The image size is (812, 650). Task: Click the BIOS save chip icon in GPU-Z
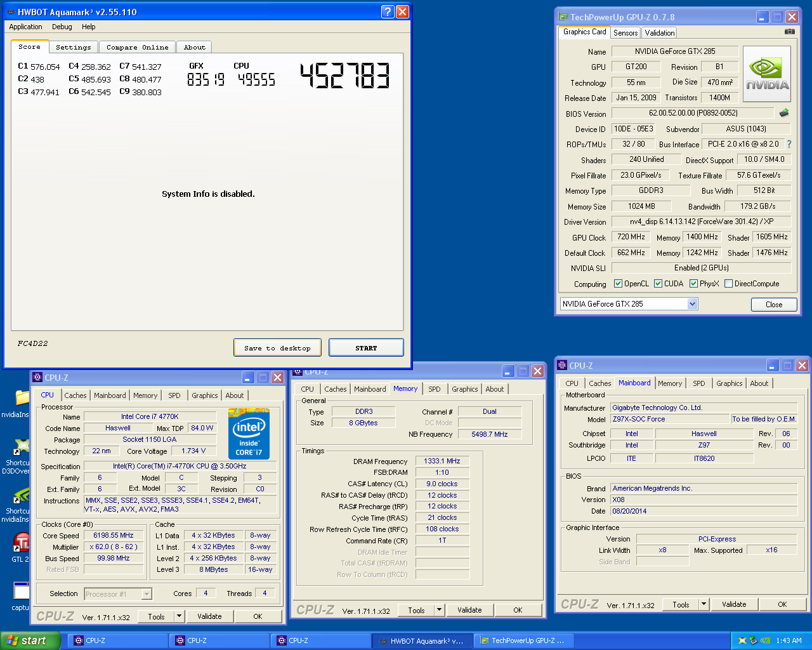click(x=784, y=113)
